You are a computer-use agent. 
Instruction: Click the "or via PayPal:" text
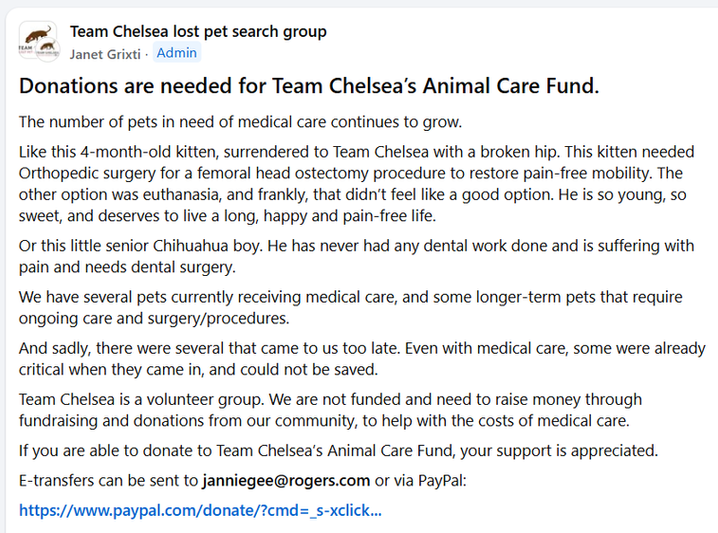pyautogui.click(x=428, y=480)
